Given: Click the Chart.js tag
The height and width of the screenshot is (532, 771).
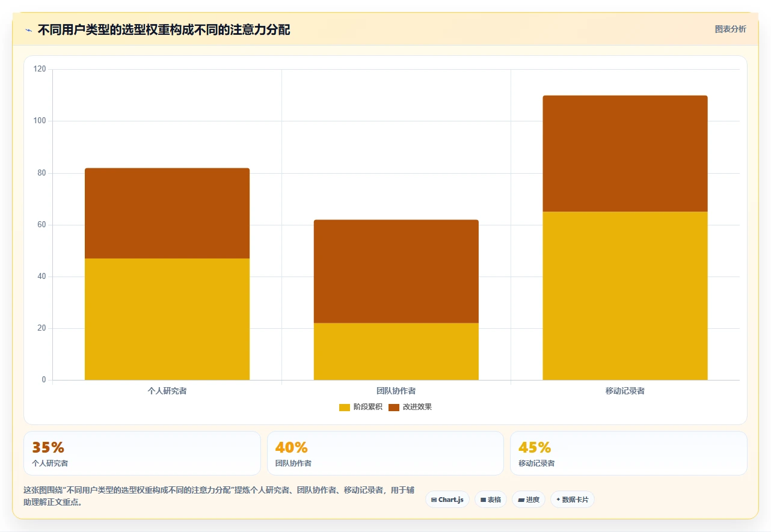Looking at the screenshot, I should point(447,500).
